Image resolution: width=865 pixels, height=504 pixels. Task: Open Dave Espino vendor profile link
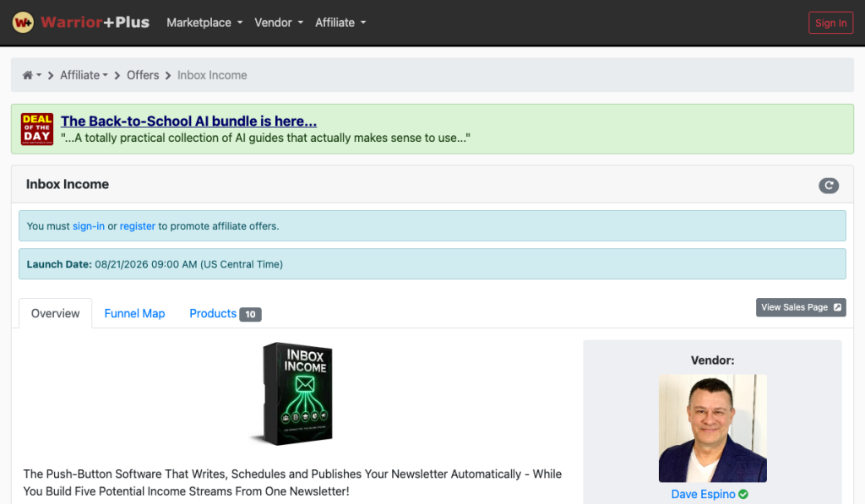point(703,494)
